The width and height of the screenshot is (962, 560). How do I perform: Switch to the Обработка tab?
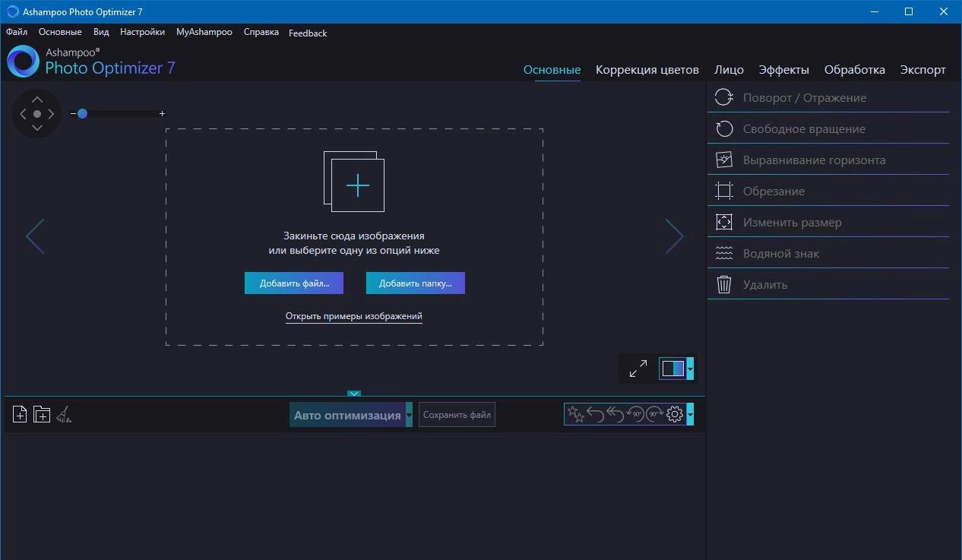coord(855,69)
